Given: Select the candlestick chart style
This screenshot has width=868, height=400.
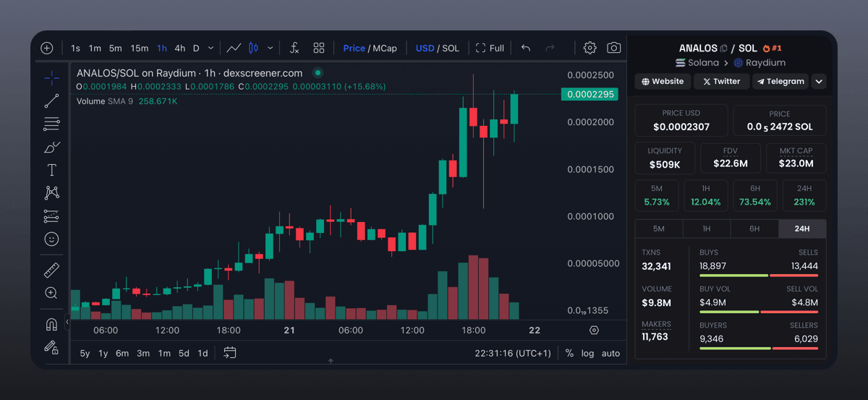Looking at the screenshot, I should tap(253, 48).
